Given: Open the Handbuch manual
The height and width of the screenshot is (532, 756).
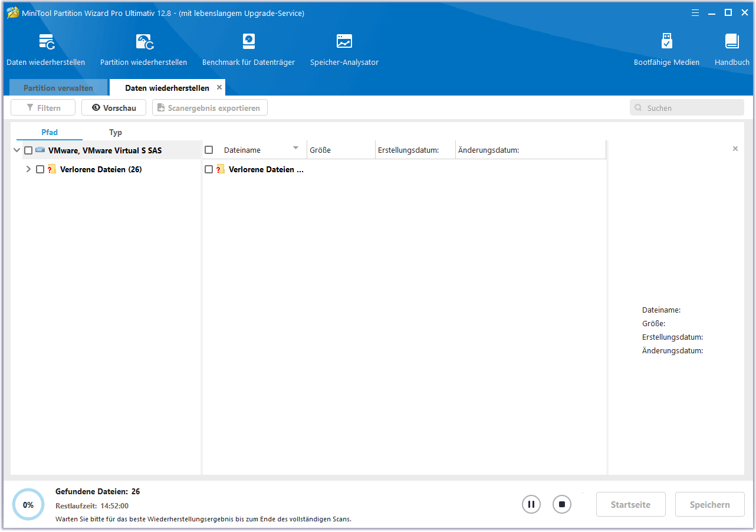Looking at the screenshot, I should click(732, 50).
